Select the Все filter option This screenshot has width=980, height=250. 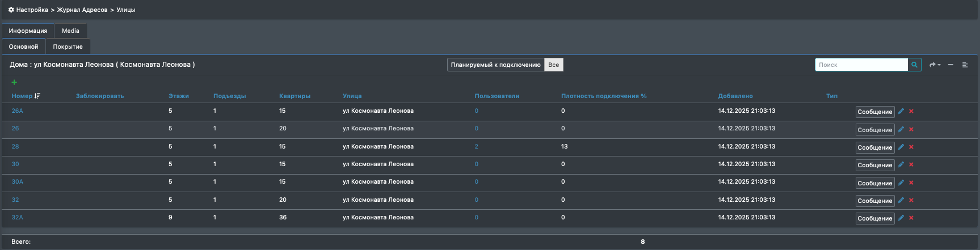pos(553,65)
